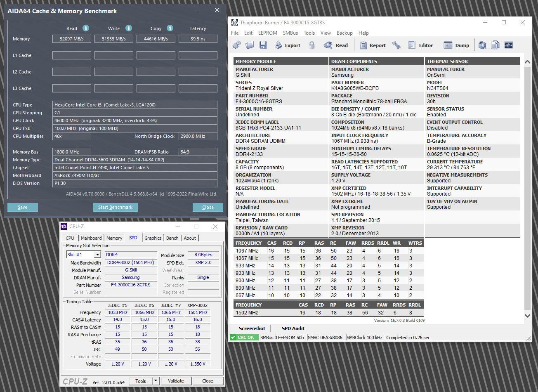Click the scroll down arrow in Thaiphoon Burner

[x=527, y=316]
